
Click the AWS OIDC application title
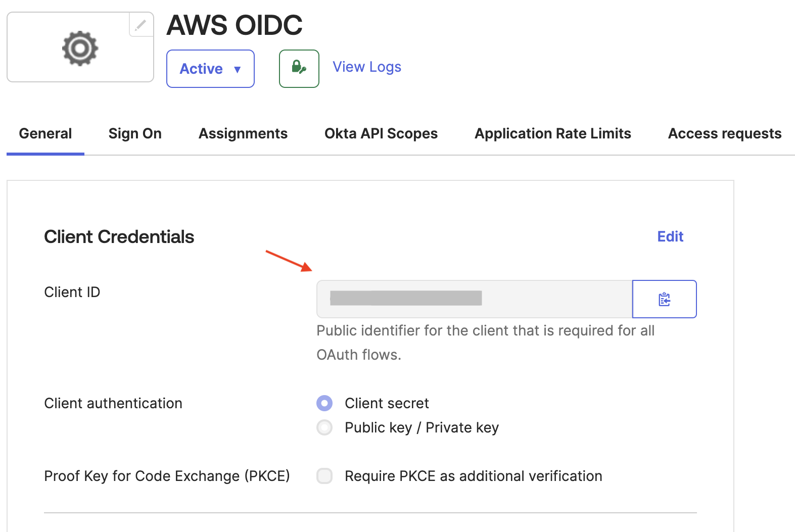(234, 25)
